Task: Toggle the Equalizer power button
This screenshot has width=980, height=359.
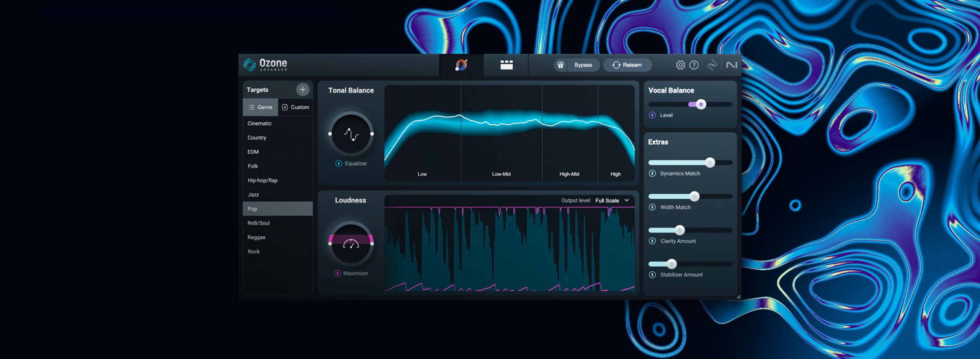Action: 338,164
